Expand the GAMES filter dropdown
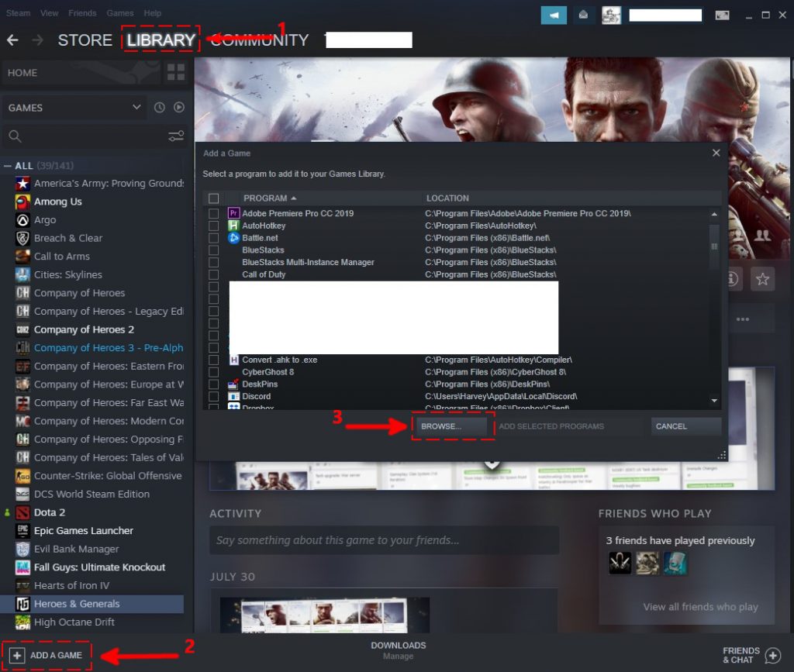 click(74, 108)
